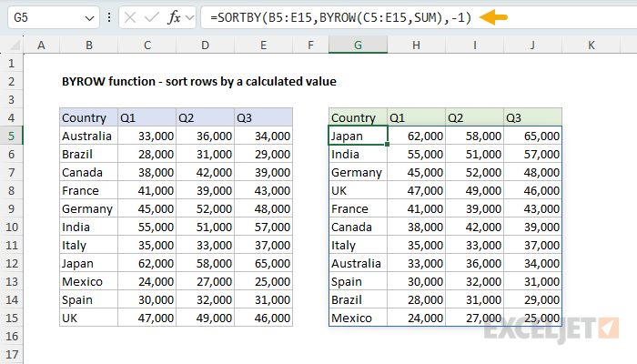
Task: Select column K header
Action: 591,45
